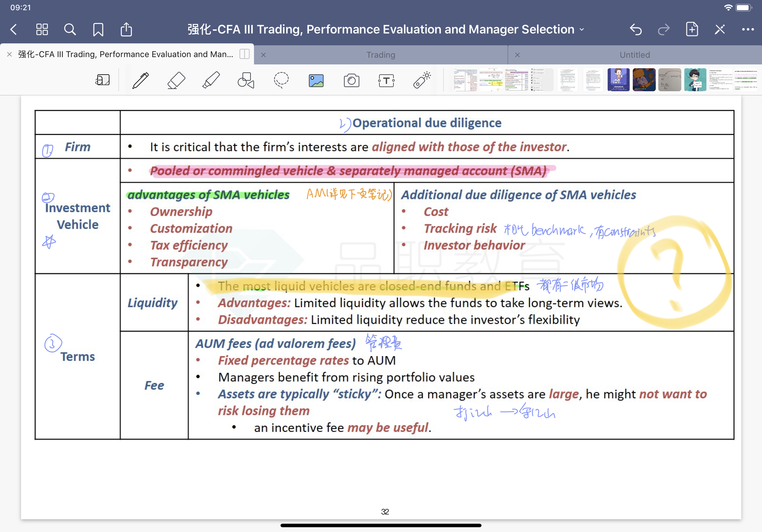The image size is (762, 532).
Task: Select the Shapes tool
Action: [x=246, y=80]
